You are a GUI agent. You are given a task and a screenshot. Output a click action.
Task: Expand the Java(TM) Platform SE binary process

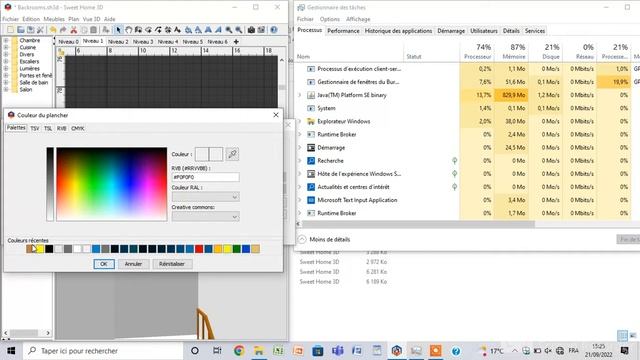point(300,95)
